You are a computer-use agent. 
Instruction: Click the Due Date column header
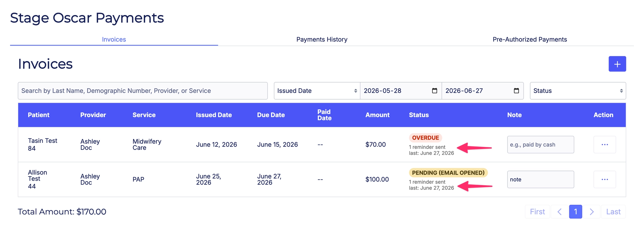[271, 115]
